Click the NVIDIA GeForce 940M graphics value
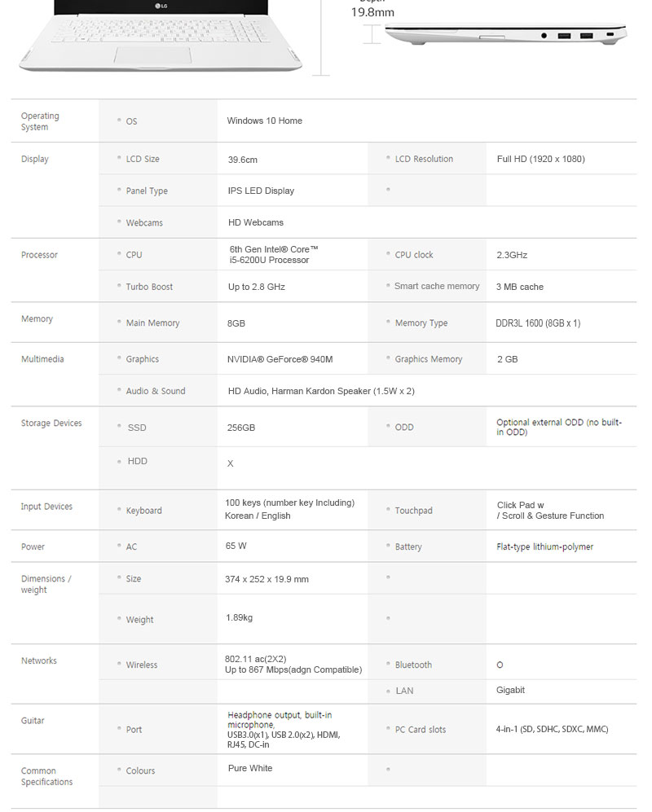This screenshot has height=812, width=652. click(280, 359)
